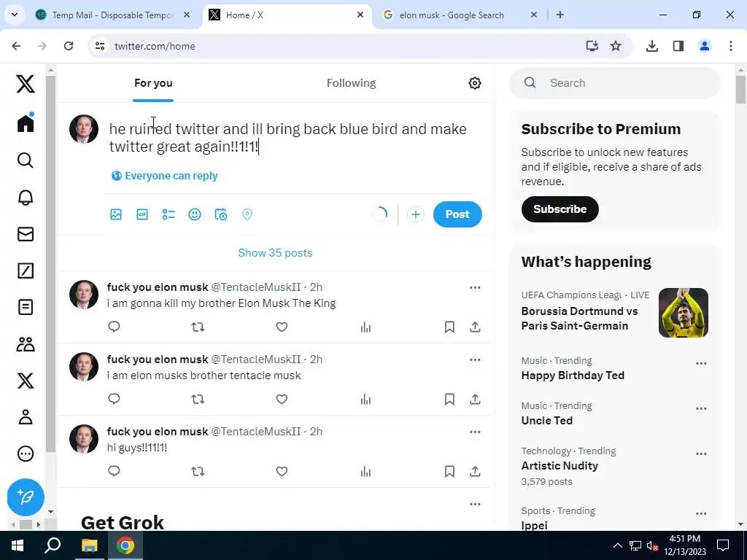Viewport: 747px width, 560px height.
Task: Switch to elon musk Google Search tab
Action: (x=461, y=15)
